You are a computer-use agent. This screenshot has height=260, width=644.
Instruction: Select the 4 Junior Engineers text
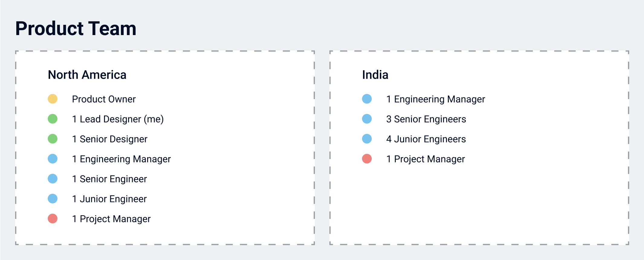coord(426,139)
